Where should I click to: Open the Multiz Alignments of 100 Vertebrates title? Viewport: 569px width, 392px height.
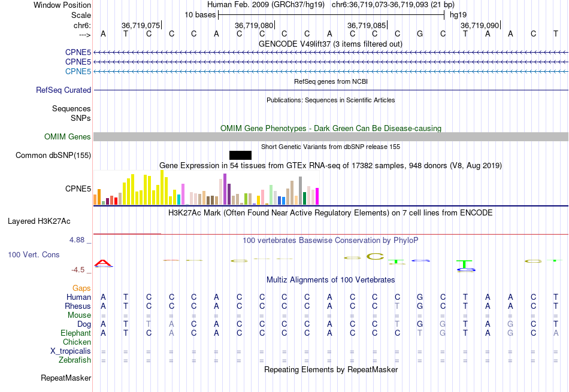pyautogui.click(x=331, y=280)
